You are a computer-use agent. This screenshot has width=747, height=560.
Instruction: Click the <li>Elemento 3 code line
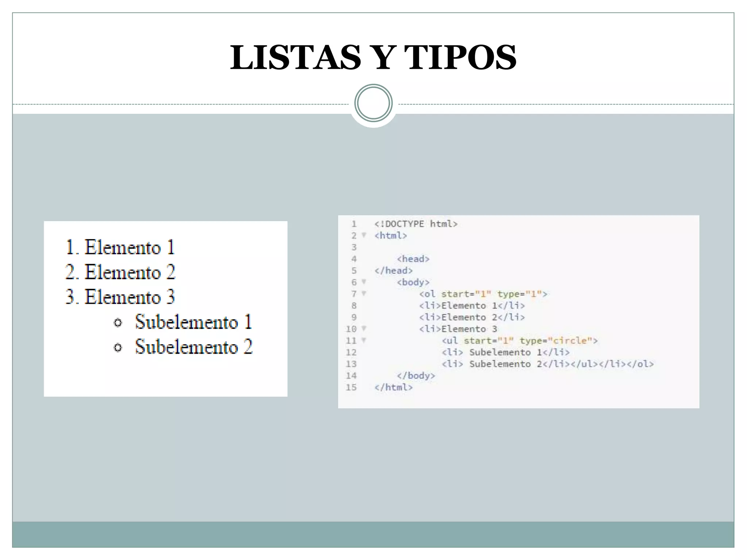pyautogui.click(x=458, y=329)
